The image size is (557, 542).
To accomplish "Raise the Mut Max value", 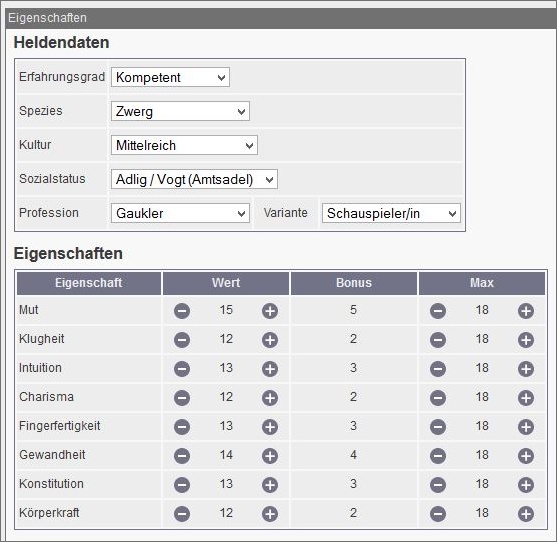I will pyautogui.click(x=526, y=311).
